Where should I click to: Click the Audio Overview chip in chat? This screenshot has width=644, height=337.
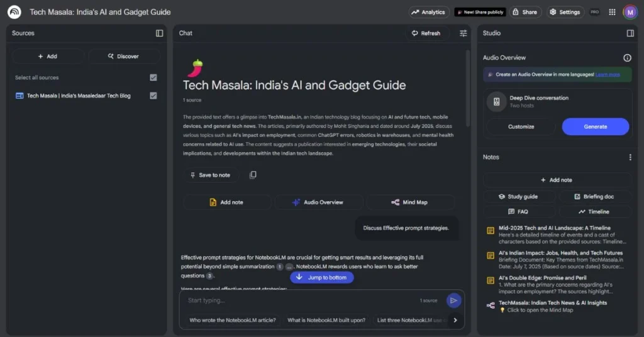pyautogui.click(x=319, y=202)
